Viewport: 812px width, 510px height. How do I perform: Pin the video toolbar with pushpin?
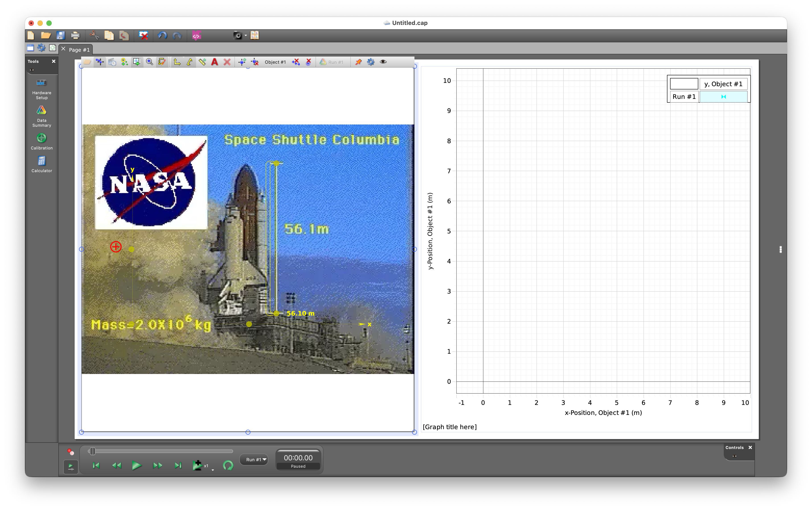pyautogui.click(x=359, y=62)
